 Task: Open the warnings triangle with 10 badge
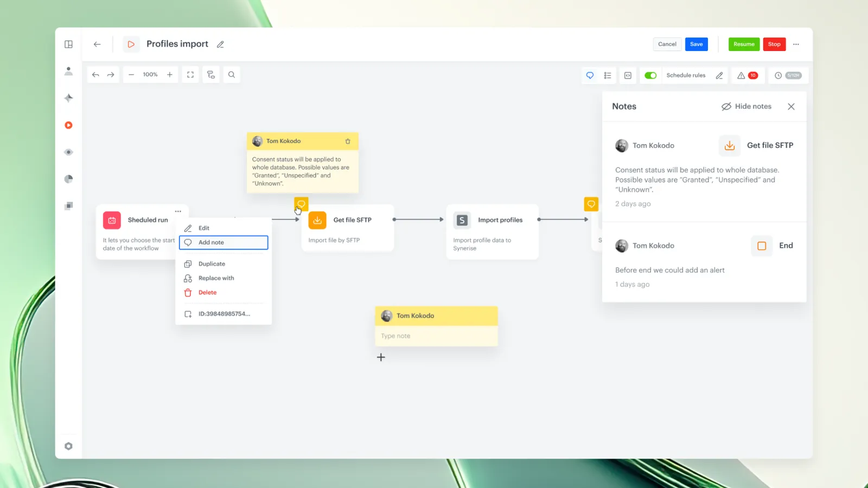pos(748,75)
